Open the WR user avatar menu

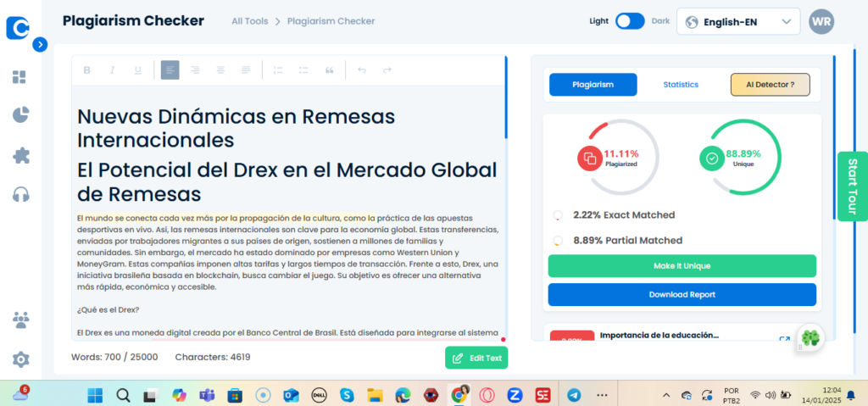point(821,21)
